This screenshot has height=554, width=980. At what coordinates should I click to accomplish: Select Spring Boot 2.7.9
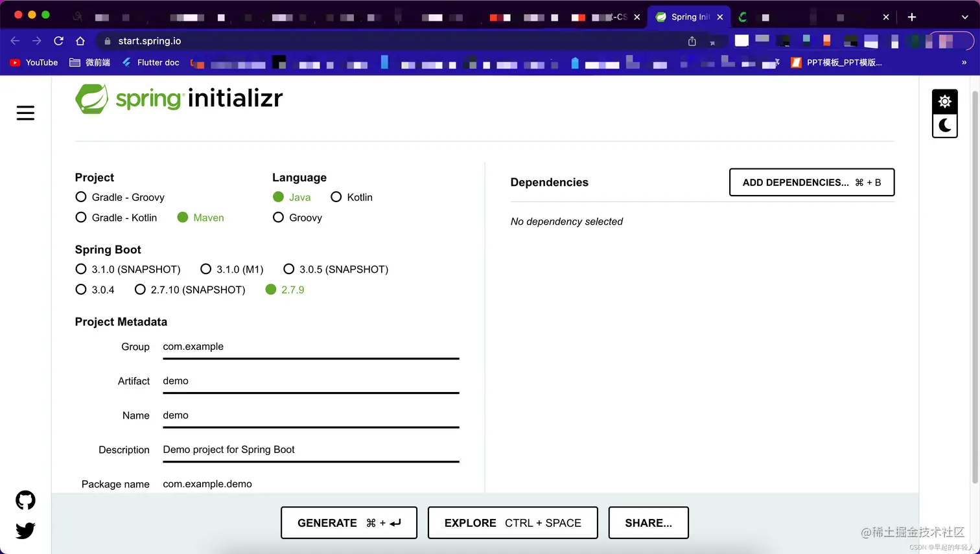(x=285, y=290)
